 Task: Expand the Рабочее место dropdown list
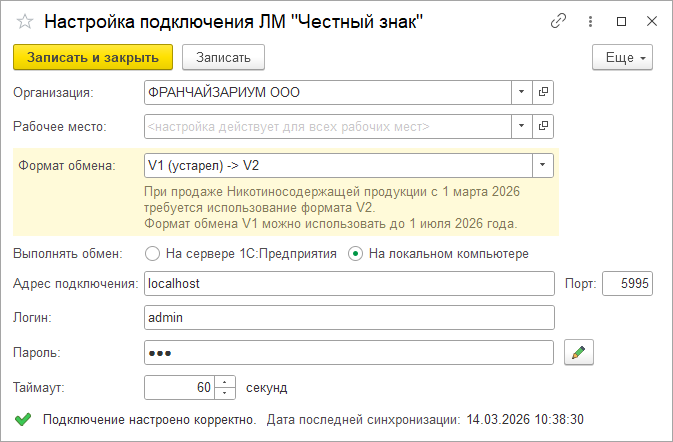click(x=521, y=126)
